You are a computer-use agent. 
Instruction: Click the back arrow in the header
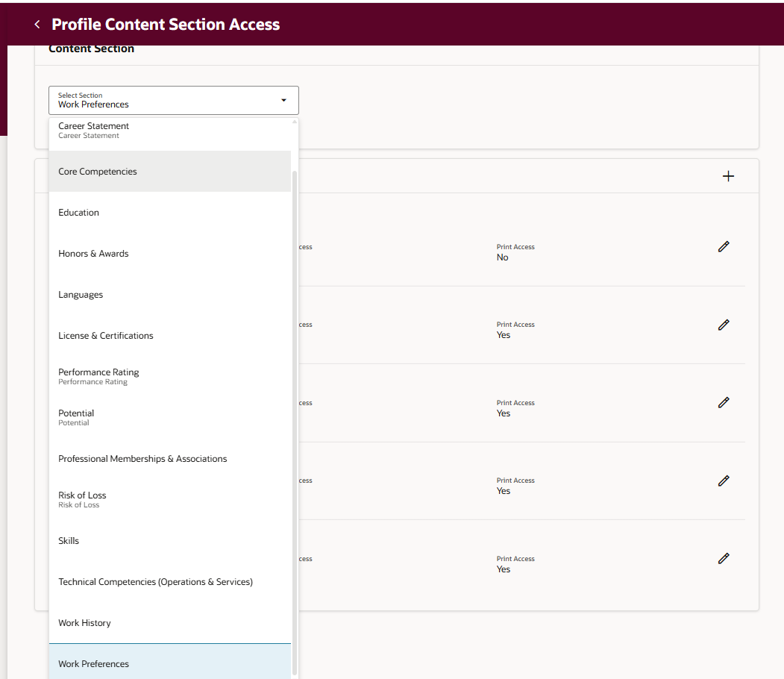click(37, 25)
